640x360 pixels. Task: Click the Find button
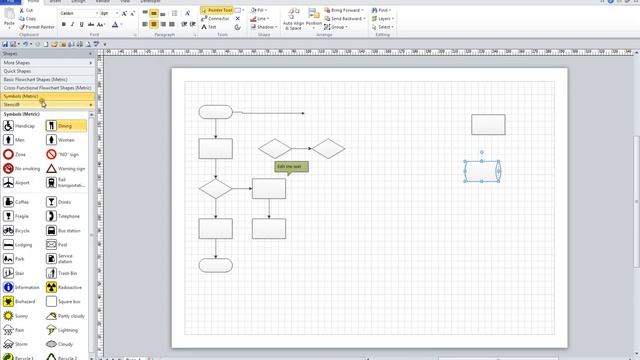(381, 10)
